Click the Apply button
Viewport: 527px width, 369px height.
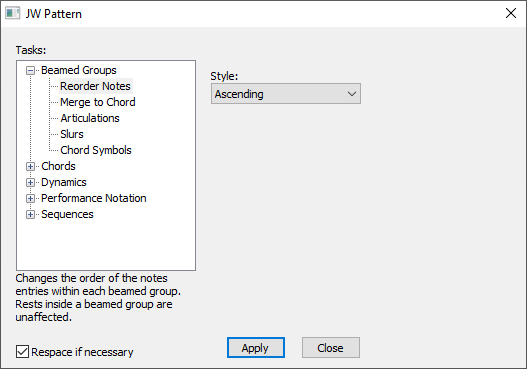(x=255, y=348)
